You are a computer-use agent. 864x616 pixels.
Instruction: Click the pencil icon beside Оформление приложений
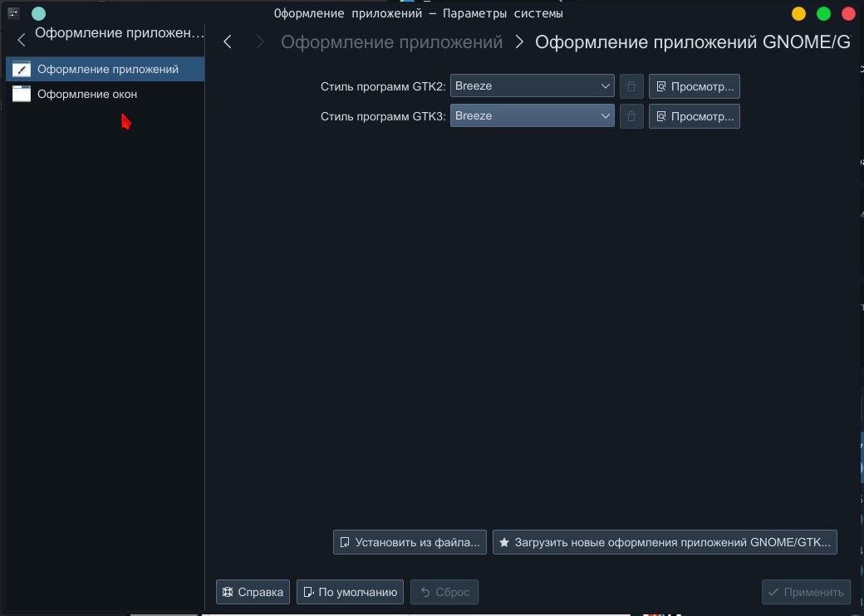coord(22,70)
